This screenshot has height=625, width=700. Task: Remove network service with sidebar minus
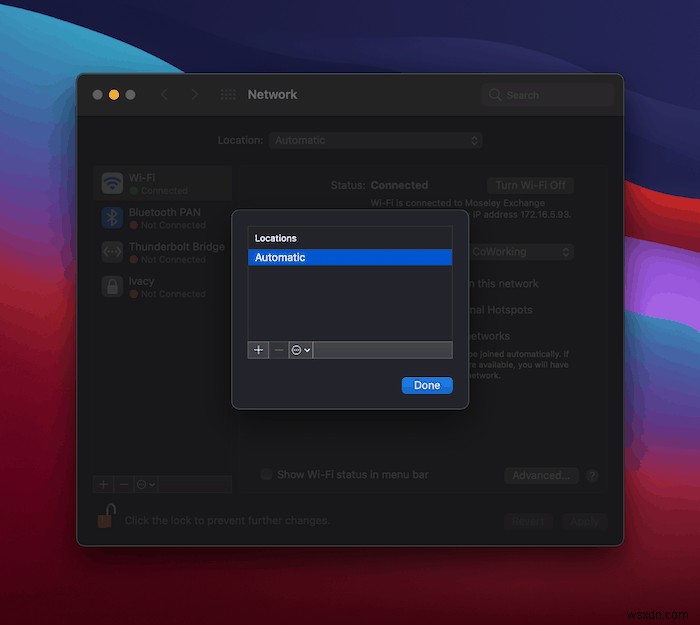[x=124, y=484]
